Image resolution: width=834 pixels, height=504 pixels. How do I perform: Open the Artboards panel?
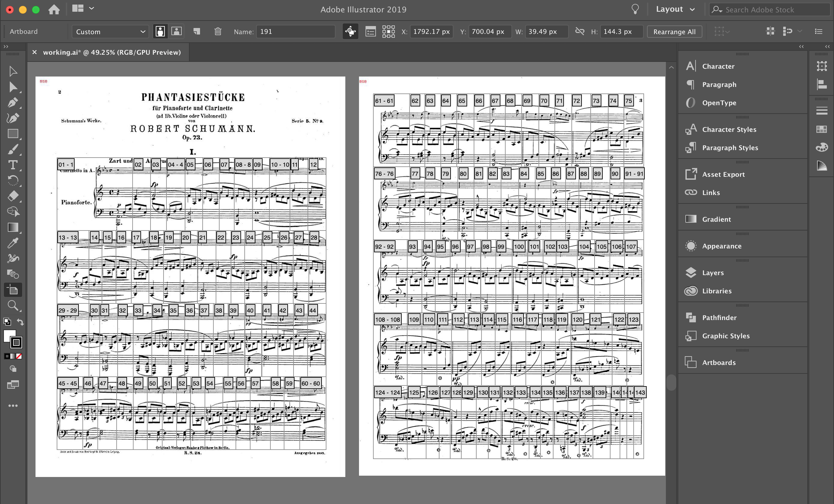click(x=719, y=363)
